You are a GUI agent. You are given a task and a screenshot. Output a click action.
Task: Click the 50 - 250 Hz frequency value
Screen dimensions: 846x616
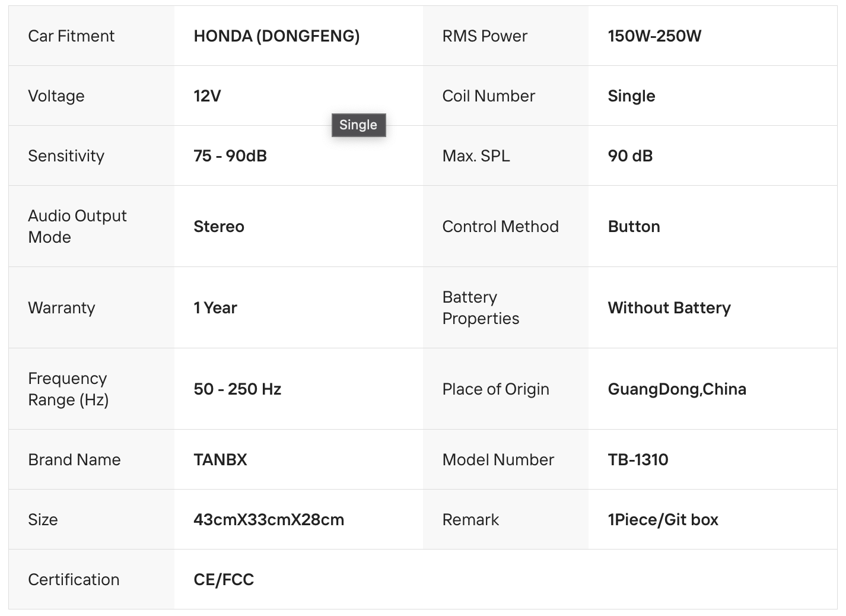pyautogui.click(x=237, y=389)
